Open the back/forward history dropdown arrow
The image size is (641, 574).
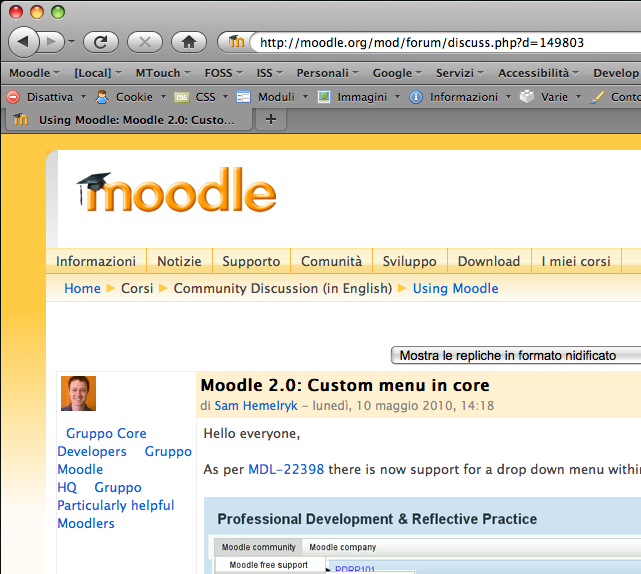click(72, 42)
